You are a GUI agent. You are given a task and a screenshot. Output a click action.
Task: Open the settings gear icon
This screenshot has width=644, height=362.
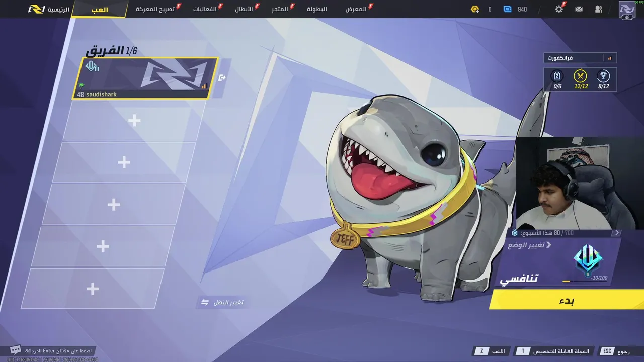pyautogui.click(x=559, y=9)
